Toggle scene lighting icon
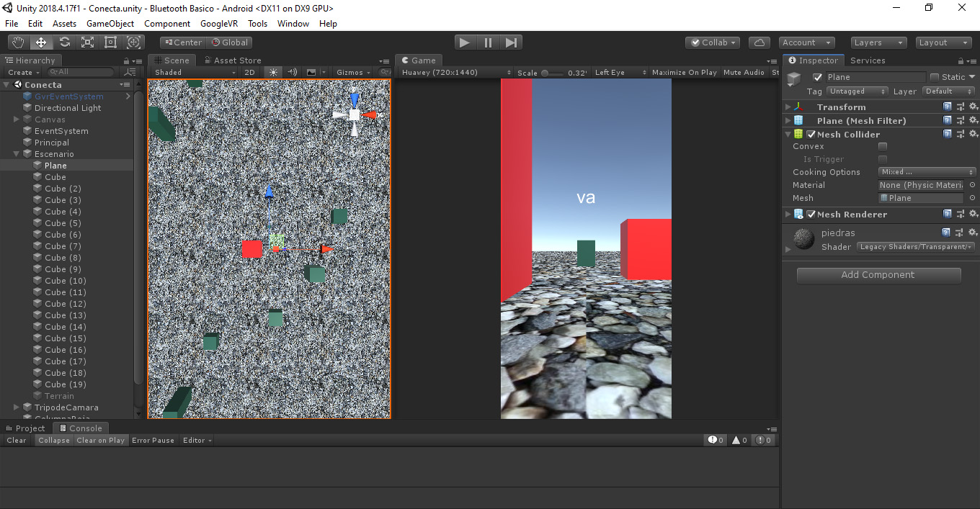Screen dimensions: 980x509 pyautogui.click(x=273, y=72)
